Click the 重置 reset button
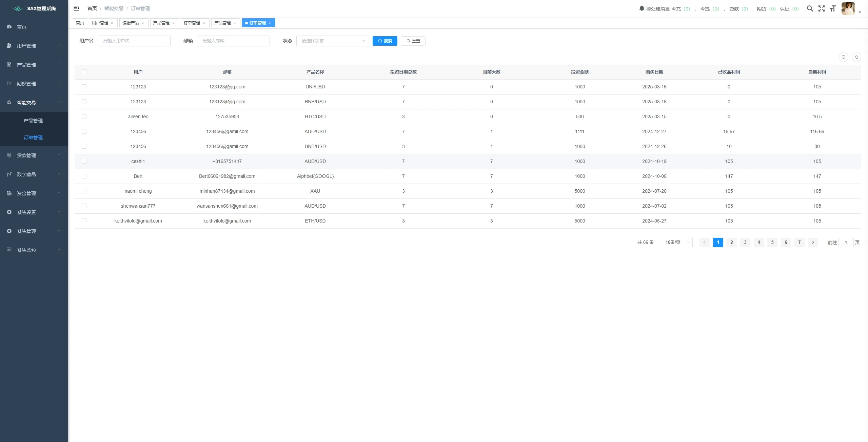This screenshot has height=442, width=868. pyautogui.click(x=413, y=41)
